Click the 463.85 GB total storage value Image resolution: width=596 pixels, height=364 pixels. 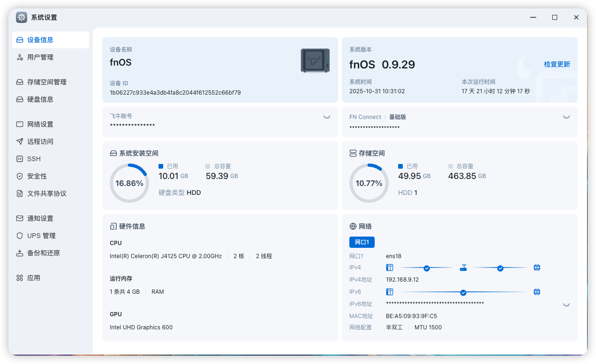467,176
